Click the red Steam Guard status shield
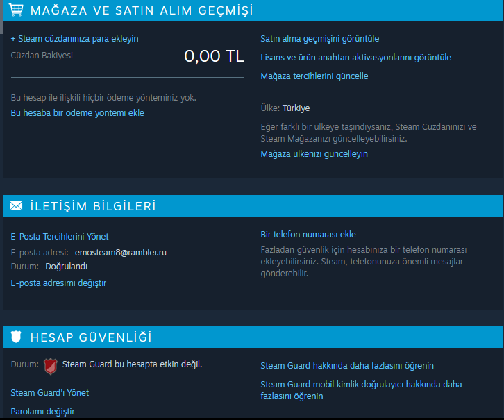 (x=51, y=367)
